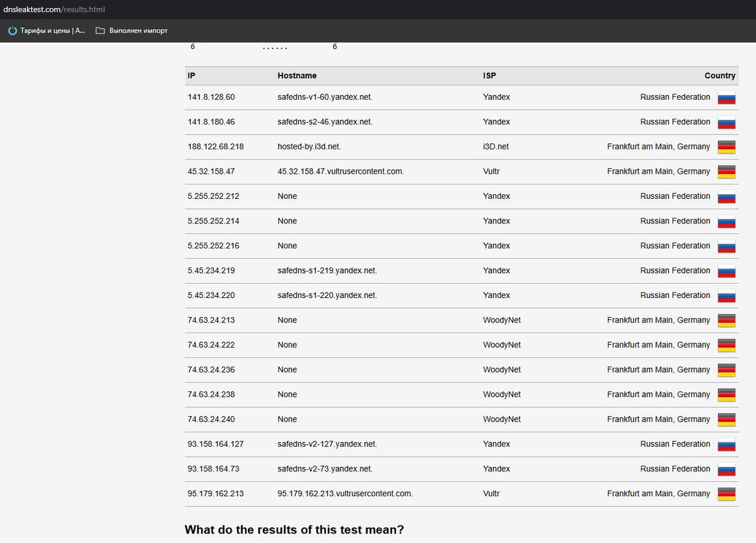This screenshot has width=756, height=543.
Task: Select IP address 74.63.24.222
Action: tap(211, 345)
